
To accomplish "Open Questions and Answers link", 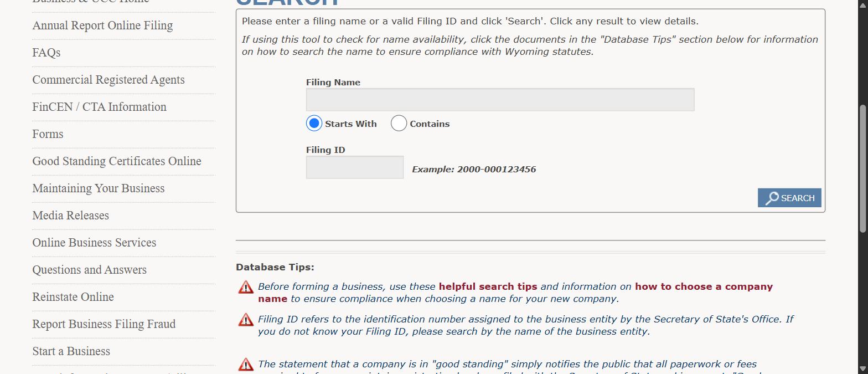I will 90,270.
